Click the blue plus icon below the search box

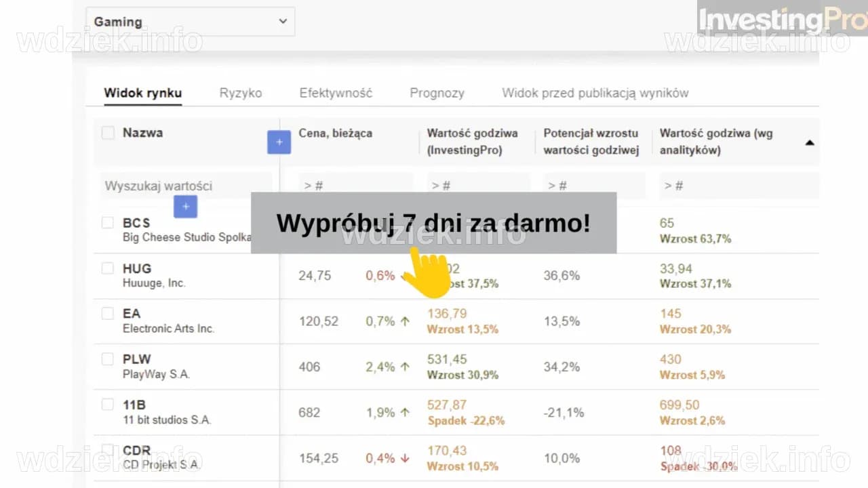(185, 207)
